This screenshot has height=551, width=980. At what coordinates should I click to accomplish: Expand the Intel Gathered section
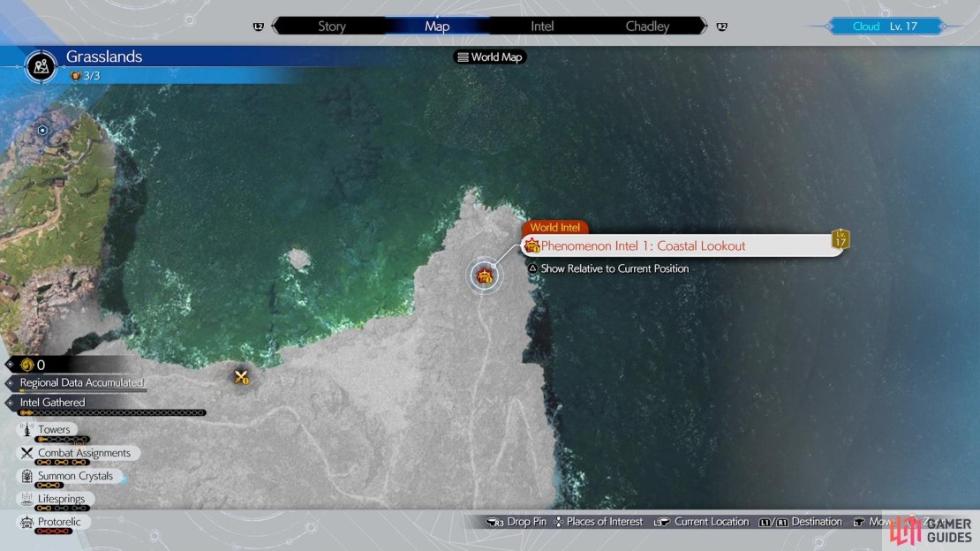[x=52, y=402]
